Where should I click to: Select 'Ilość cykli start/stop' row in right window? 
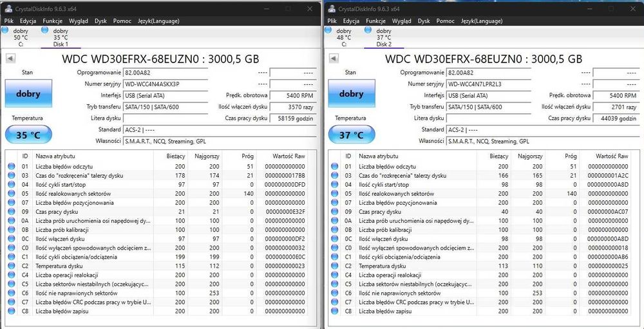pyautogui.click(x=480, y=184)
